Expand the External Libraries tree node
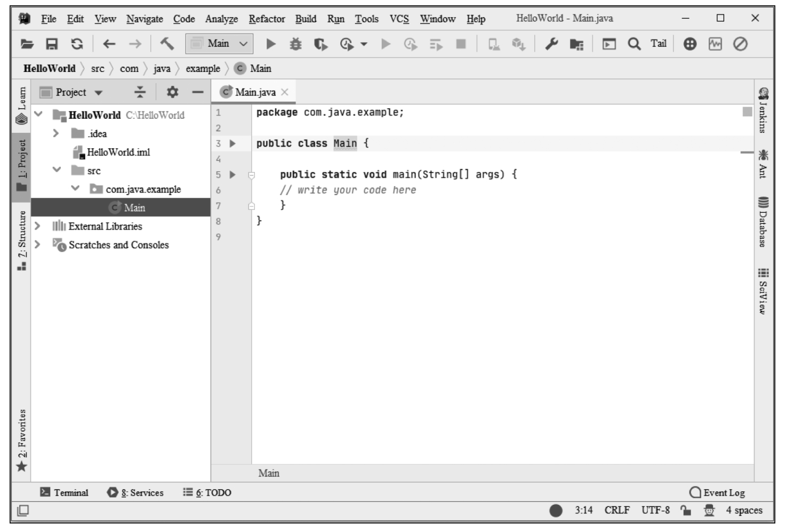Screen dimensions: 786x532 pos(37,226)
